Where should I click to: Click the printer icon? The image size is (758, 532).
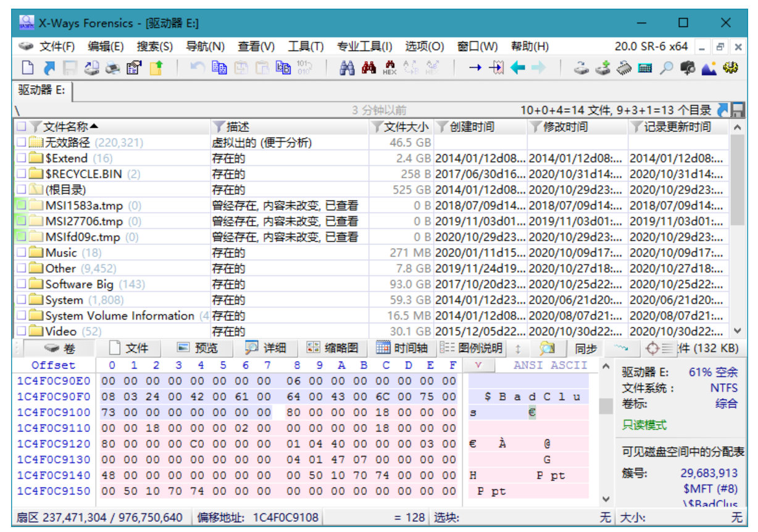112,69
